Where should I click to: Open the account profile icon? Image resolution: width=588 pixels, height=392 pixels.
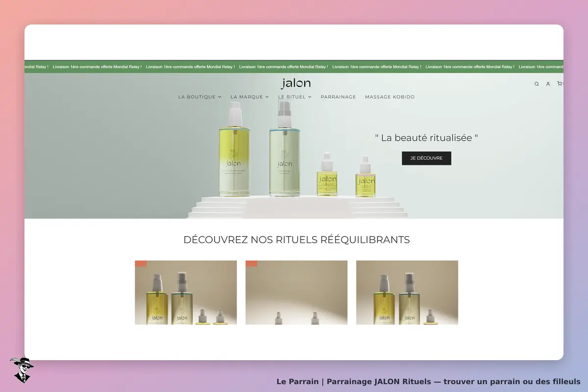(x=548, y=84)
